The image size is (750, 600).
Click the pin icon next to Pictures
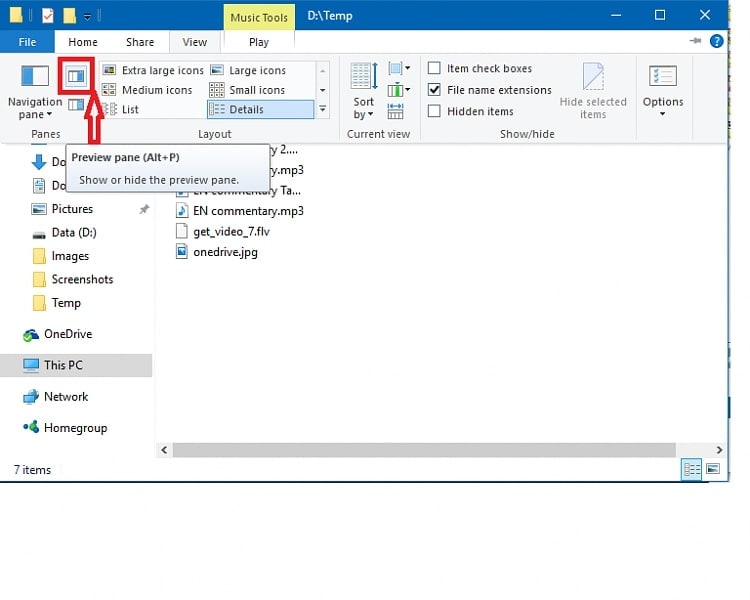tap(144, 209)
